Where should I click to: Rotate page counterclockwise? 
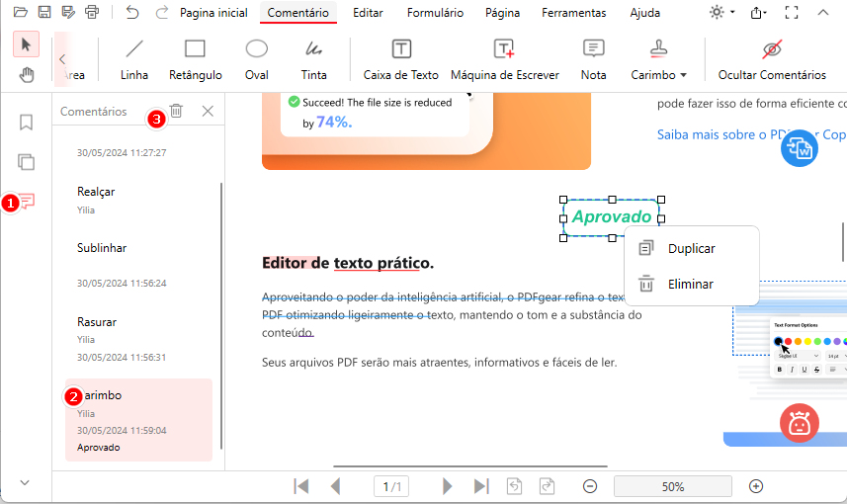(x=514, y=486)
